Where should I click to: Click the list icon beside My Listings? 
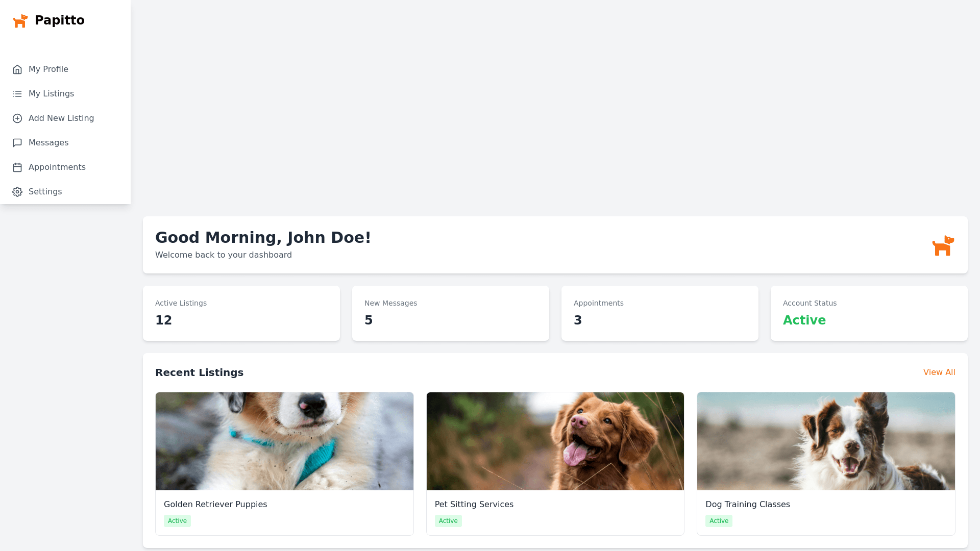point(17,94)
